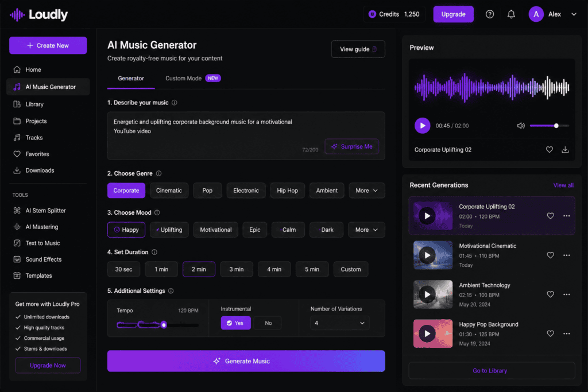Open options for Ambient Technology row
588x392 pixels.
click(566, 294)
